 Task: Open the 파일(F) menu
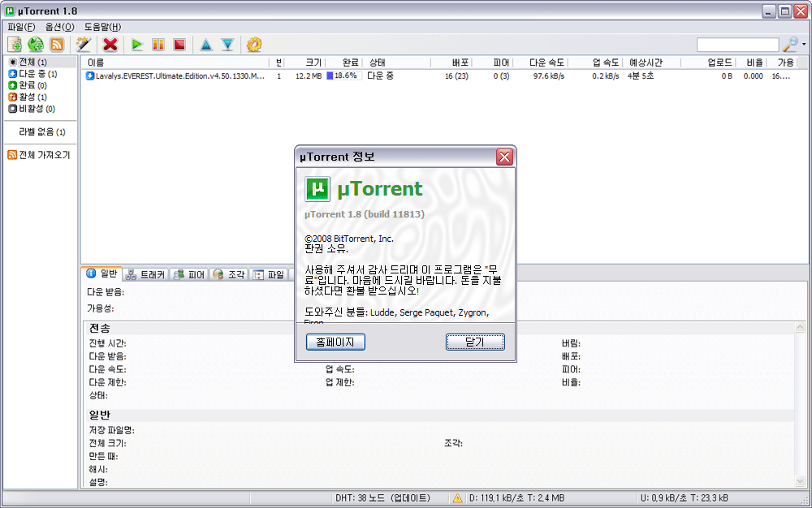pyautogui.click(x=21, y=27)
